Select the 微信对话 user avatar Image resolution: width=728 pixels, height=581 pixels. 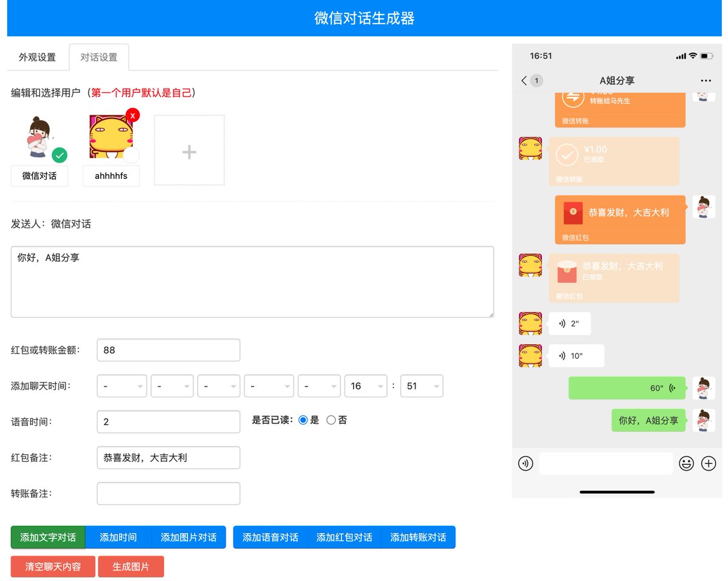[x=39, y=138]
